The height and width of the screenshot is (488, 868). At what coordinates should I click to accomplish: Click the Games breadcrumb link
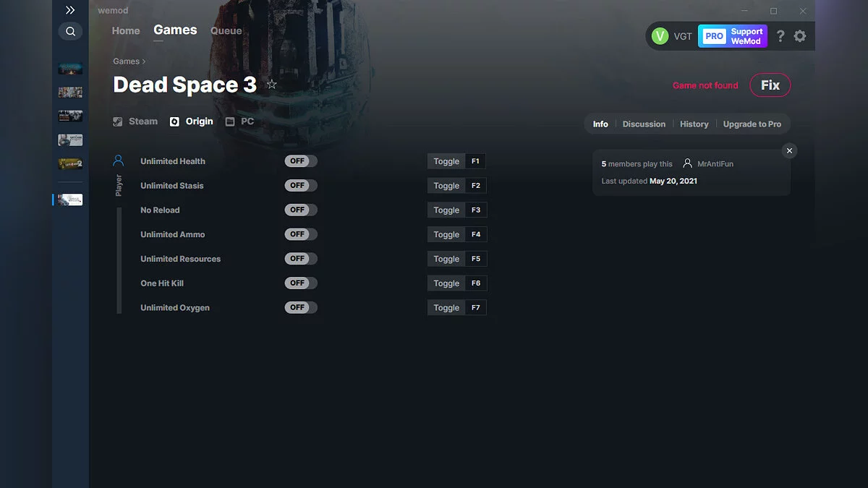pos(126,61)
